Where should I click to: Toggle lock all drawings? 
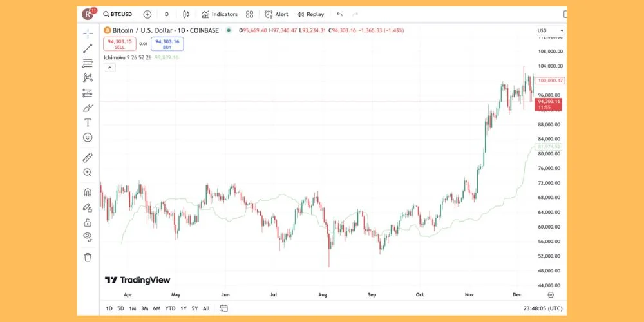pyautogui.click(x=88, y=222)
